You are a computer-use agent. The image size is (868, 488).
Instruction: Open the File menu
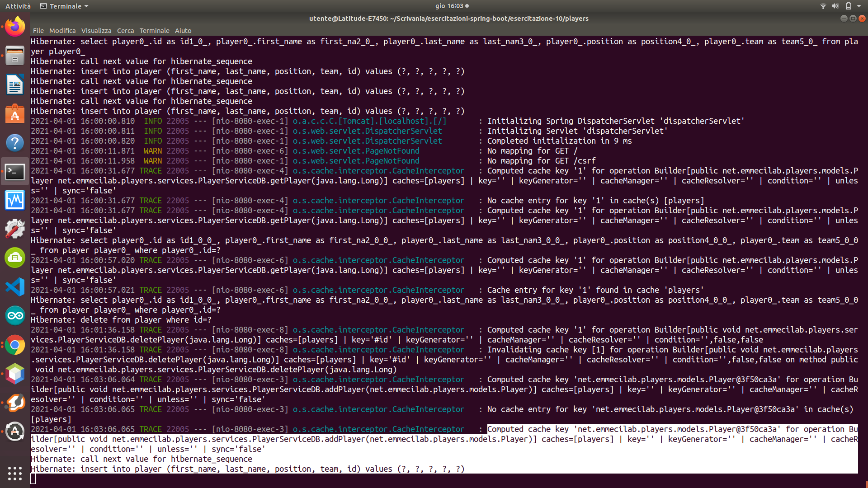[38, 31]
